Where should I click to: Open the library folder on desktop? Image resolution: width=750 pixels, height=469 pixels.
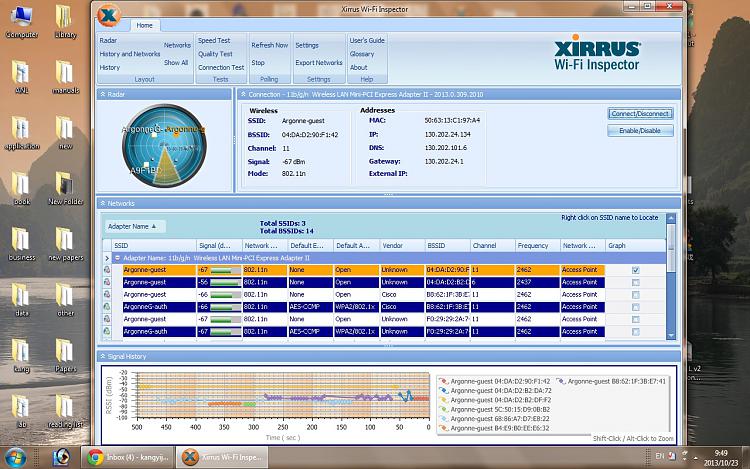(x=65, y=22)
